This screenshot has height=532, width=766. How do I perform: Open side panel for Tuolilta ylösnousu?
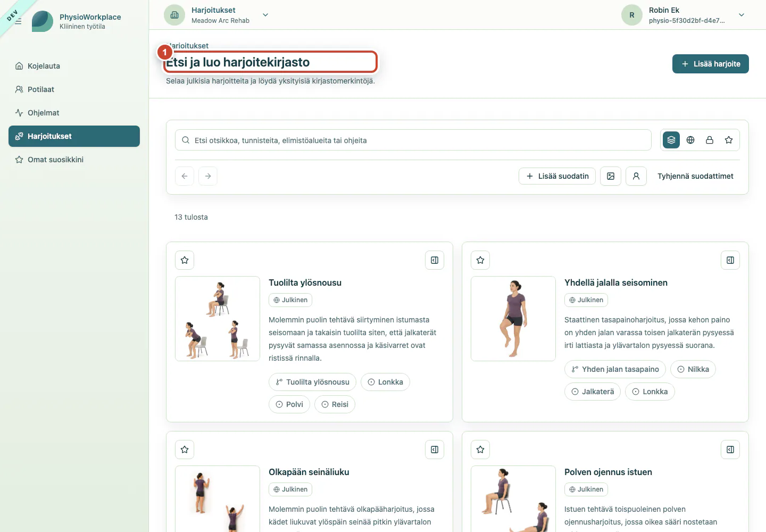435,260
